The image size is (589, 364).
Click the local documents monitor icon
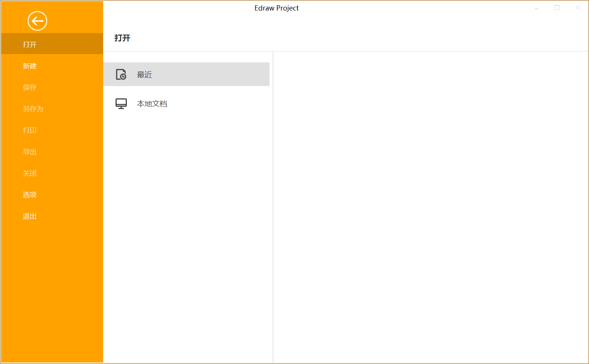[121, 104]
